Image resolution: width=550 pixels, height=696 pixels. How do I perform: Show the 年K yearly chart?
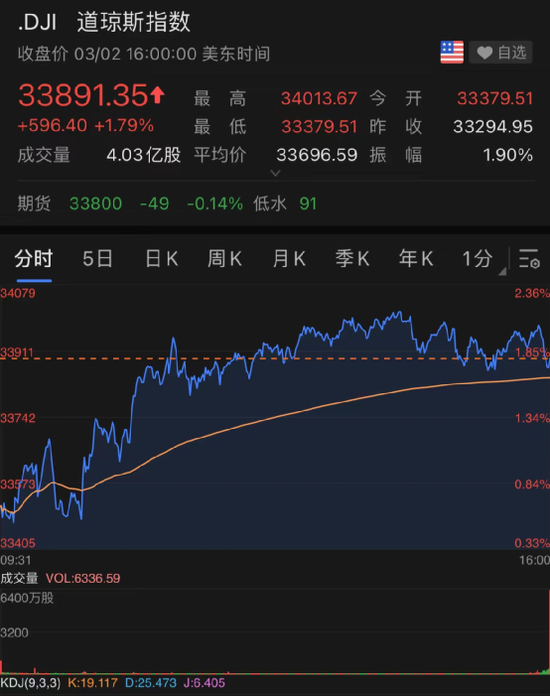tap(416, 258)
